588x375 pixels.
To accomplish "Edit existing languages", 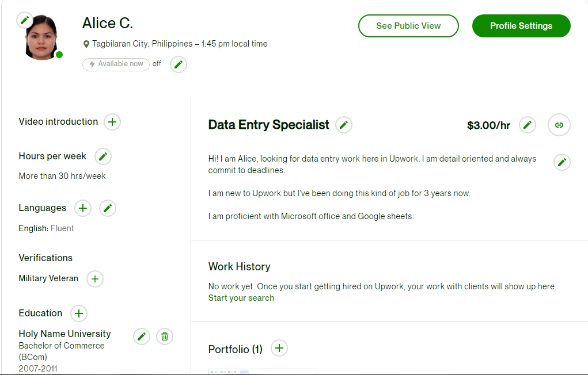I will (108, 208).
